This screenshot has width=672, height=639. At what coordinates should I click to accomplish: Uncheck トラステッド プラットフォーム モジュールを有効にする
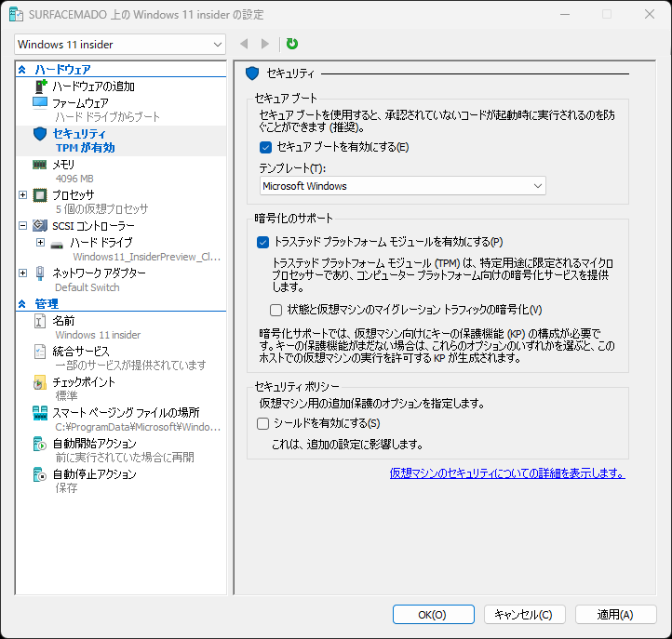(262, 243)
